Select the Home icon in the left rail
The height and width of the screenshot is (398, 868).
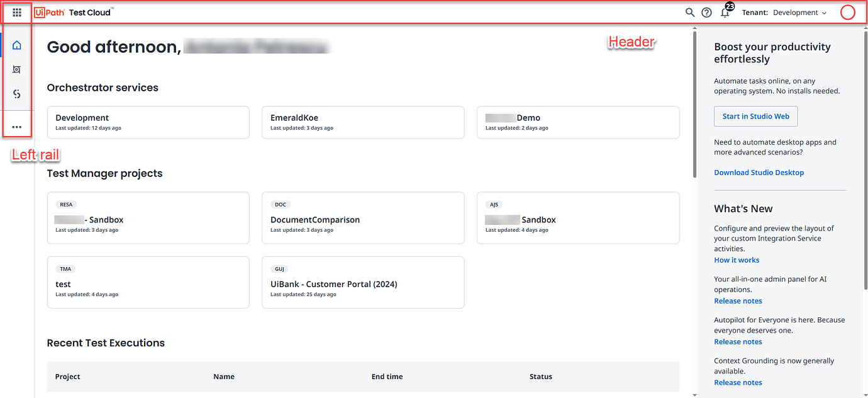17,44
